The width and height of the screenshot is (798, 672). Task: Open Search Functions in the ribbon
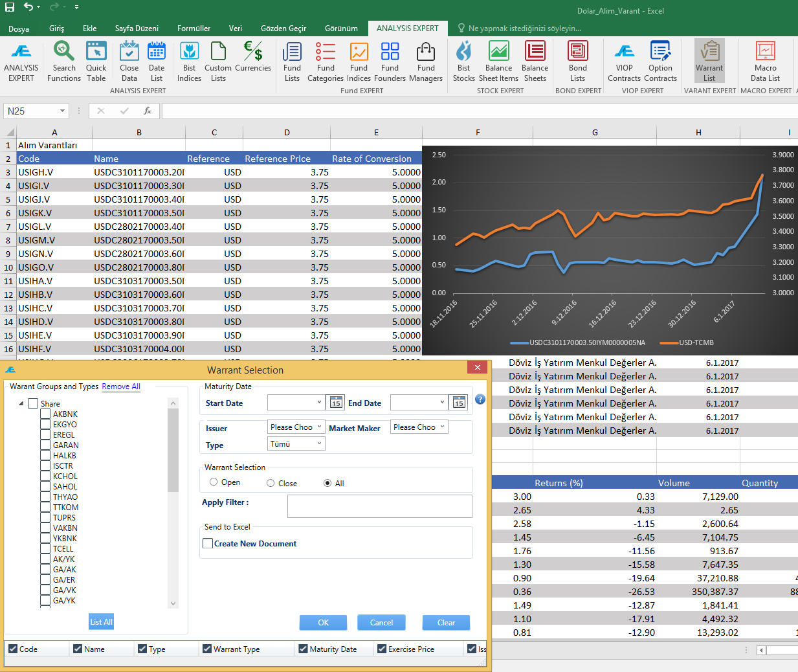click(x=63, y=61)
